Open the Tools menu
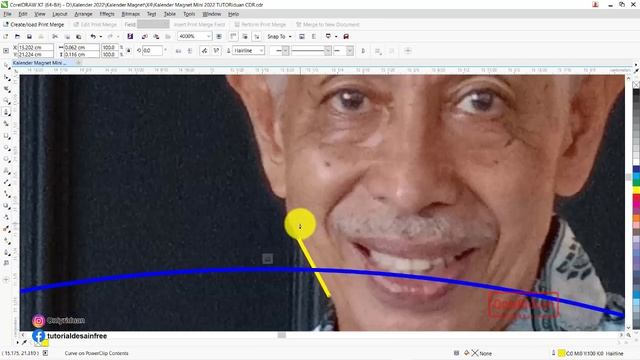Viewport: 640px width, 360px height. tap(189, 14)
